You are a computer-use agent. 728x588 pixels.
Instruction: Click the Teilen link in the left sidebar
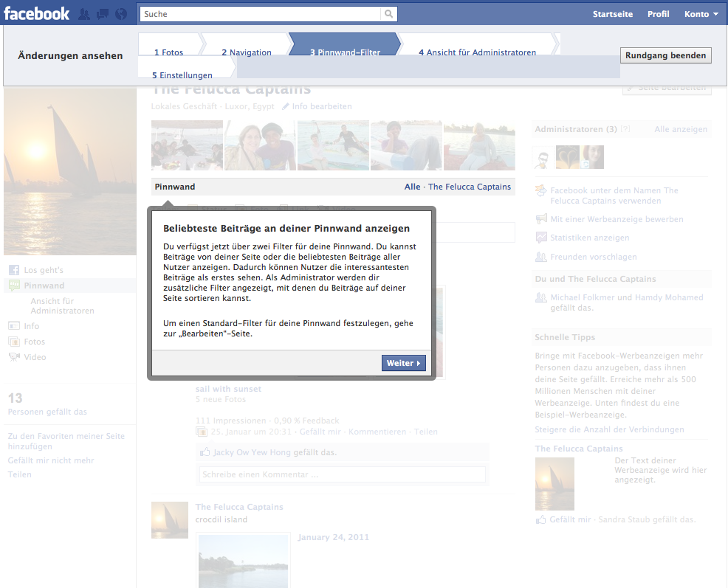[x=19, y=474]
